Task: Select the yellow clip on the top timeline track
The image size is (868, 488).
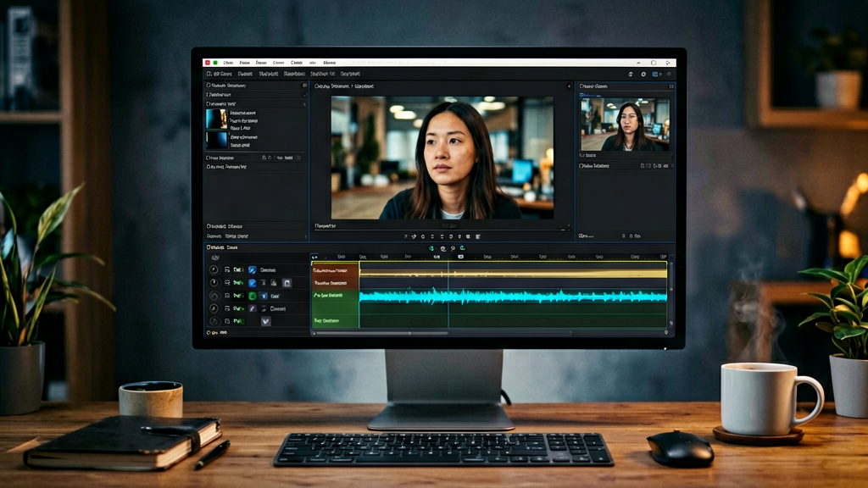Action: tap(513, 274)
